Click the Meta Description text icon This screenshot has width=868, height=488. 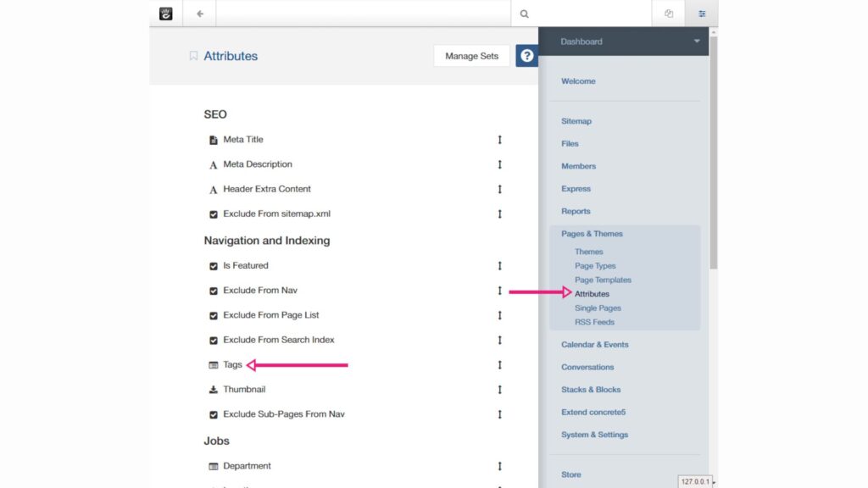[213, 165]
